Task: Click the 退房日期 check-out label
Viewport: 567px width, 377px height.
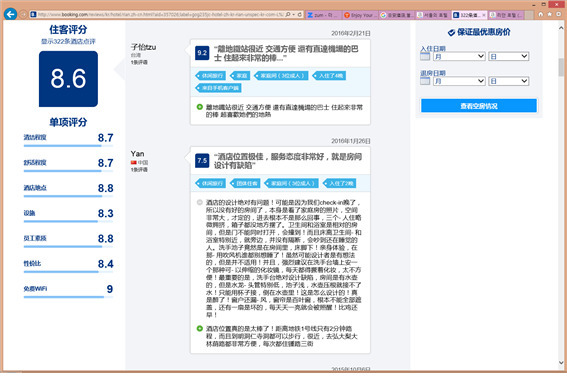Action: [x=433, y=73]
